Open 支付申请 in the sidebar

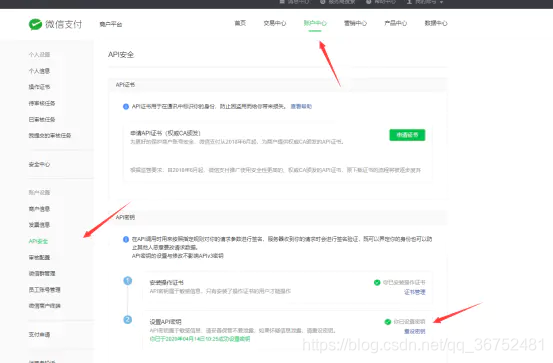coord(39,334)
